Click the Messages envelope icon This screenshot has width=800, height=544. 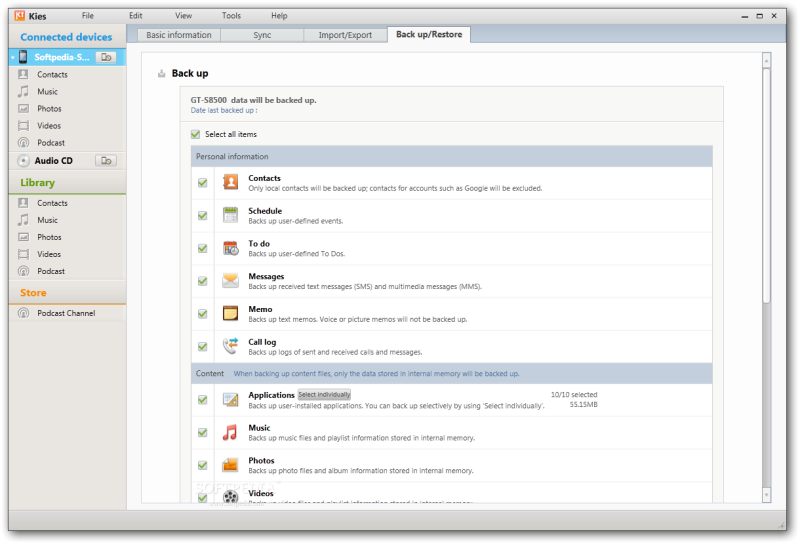231,280
